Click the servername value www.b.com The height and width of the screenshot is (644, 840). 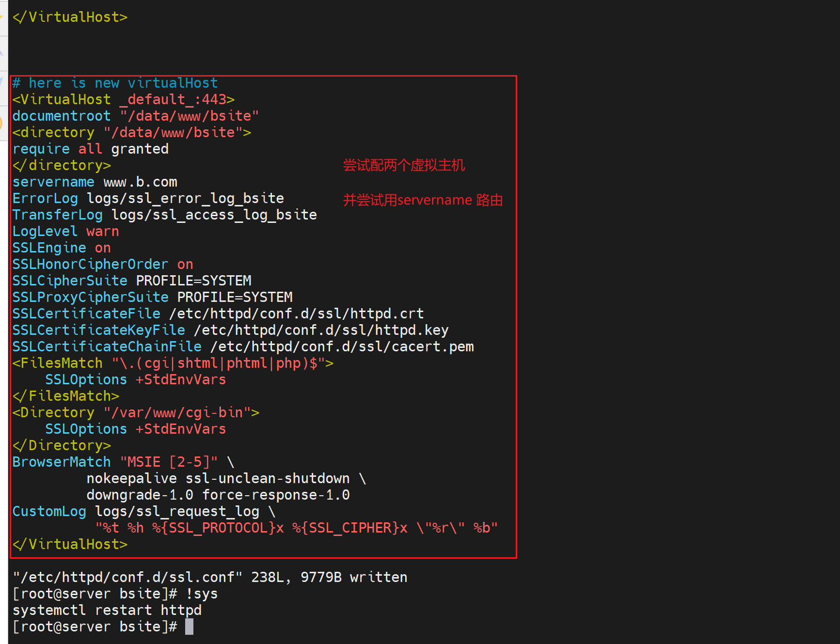pyautogui.click(x=140, y=182)
